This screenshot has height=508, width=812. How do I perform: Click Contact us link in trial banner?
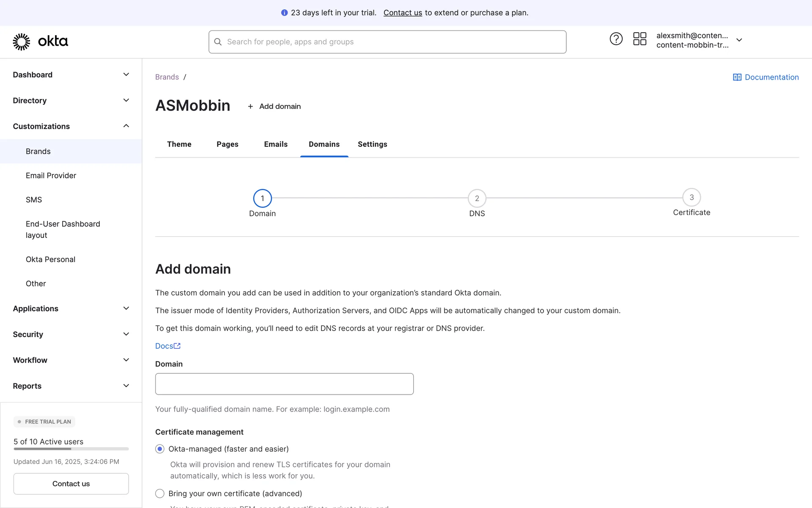(403, 13)
